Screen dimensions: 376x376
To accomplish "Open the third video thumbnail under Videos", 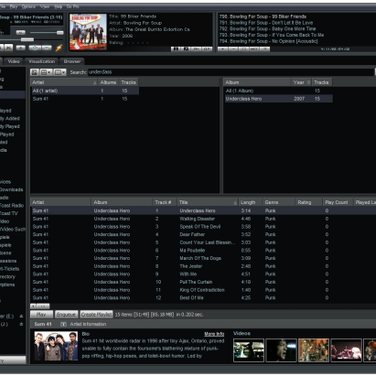I will click(313, 350).
